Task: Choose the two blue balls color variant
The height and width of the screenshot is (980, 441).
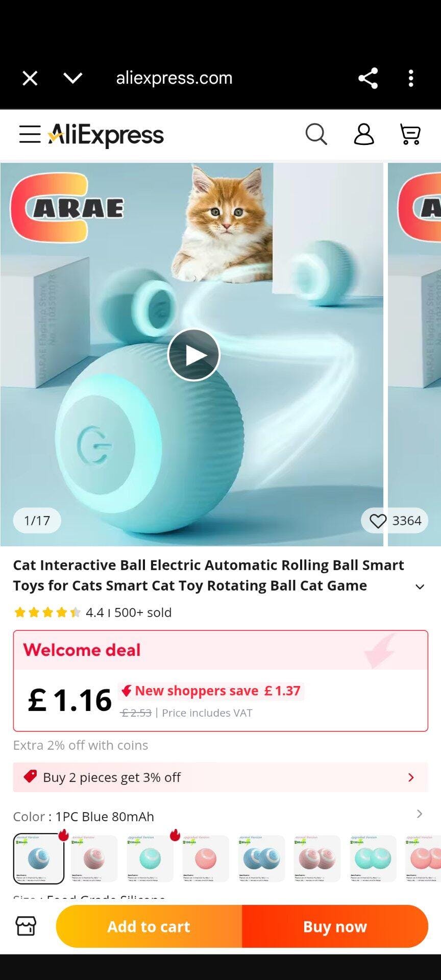Action: coord(261,859)
